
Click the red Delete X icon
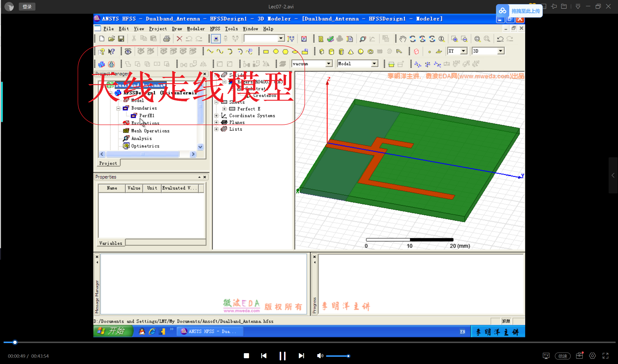[x=179, y=39]
